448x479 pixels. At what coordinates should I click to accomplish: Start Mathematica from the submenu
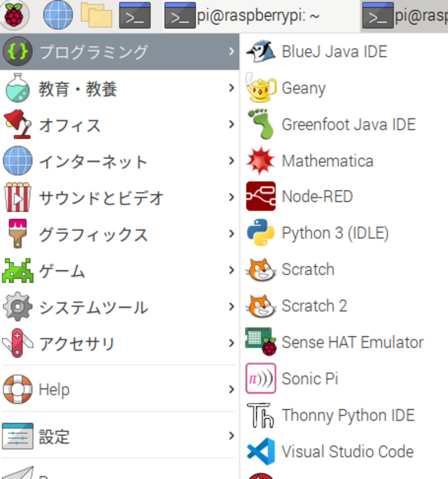tap(345, 161)
